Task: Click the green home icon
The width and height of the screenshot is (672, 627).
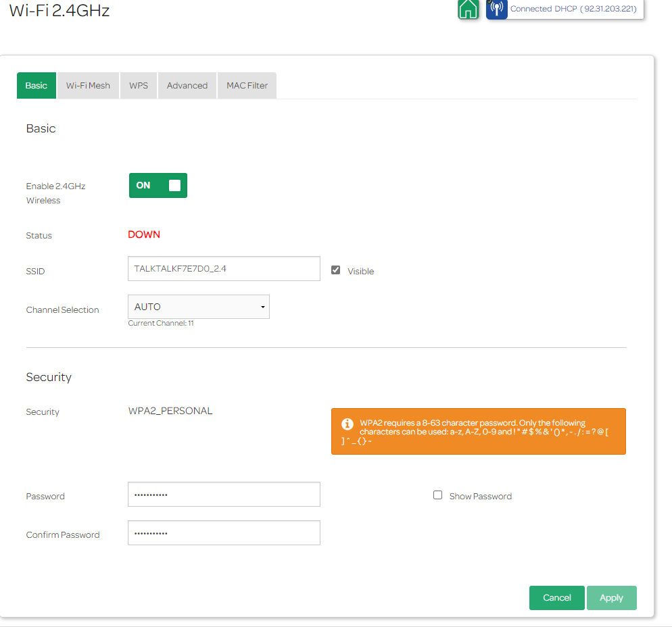Action: [x=468, y=9]
